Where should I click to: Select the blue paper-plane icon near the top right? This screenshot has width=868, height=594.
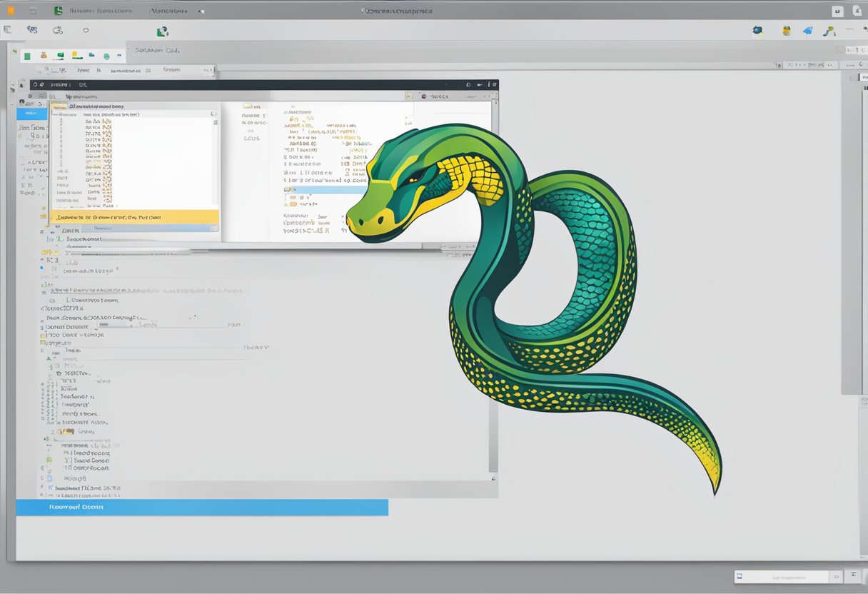[807, 30]
